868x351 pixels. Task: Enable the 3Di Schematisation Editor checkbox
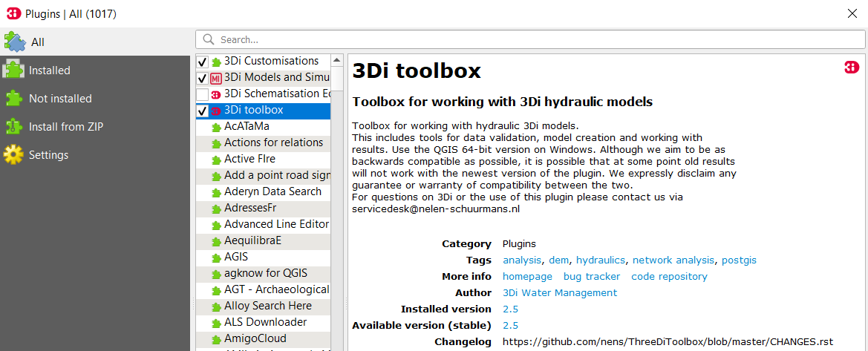tap(202, 95)
